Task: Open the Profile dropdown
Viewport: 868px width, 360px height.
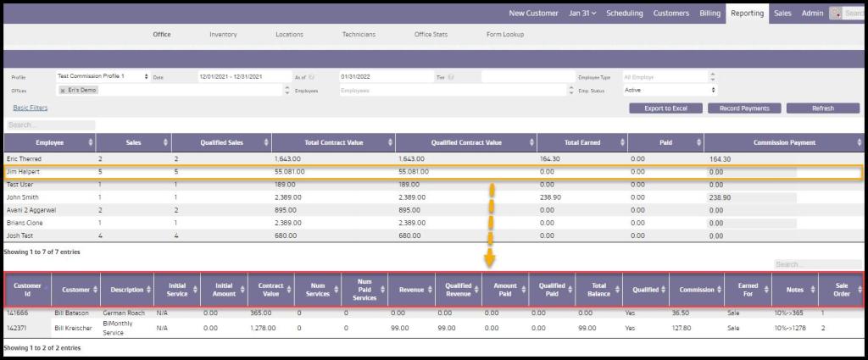Action: [x=102, y=77]
